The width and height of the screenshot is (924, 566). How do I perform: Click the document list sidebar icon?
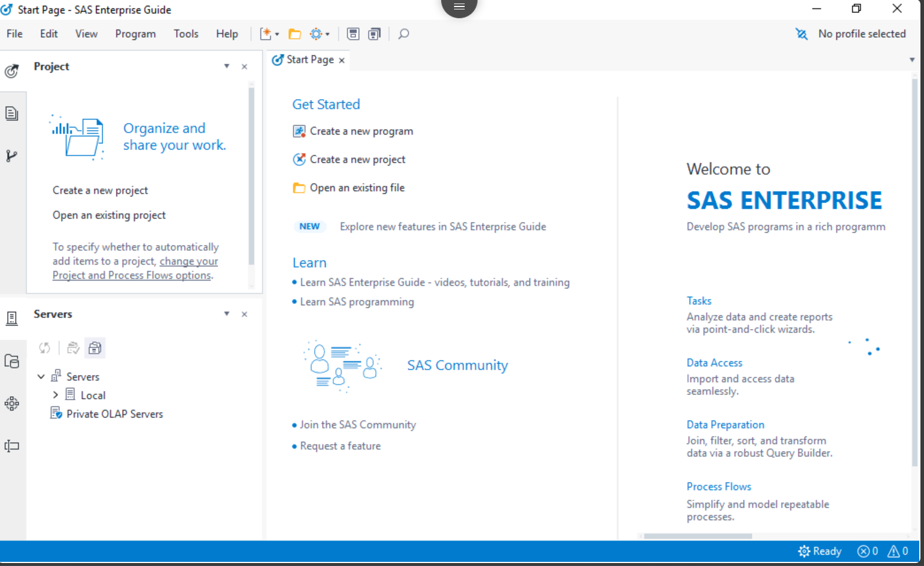[x=12, y=113]
